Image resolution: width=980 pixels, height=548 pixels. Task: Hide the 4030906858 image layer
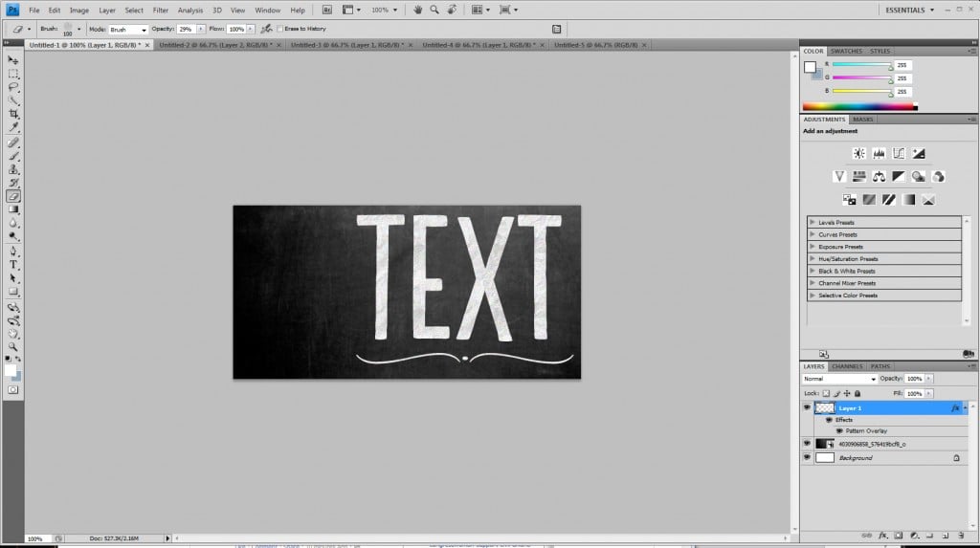[x=807, y=444]
